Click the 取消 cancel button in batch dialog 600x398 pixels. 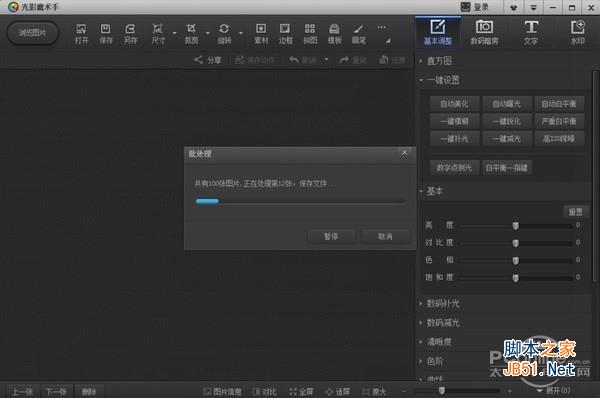pos(385,237)
